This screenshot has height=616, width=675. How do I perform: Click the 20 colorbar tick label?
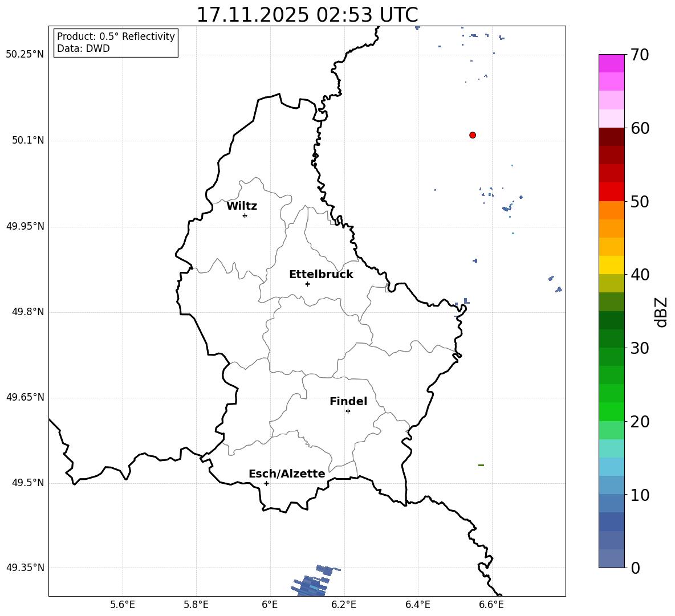pyautogui.click(x=640, y=422)
